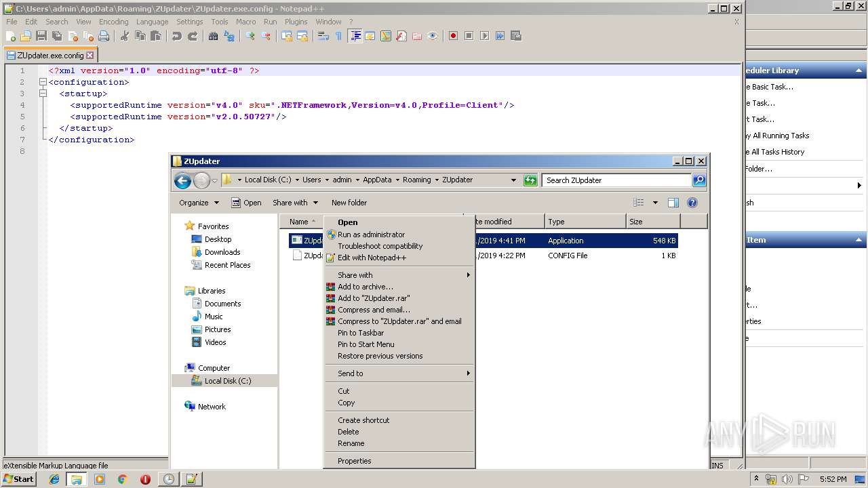Close the ZUpdater.exe.config tab

[90, 56]
